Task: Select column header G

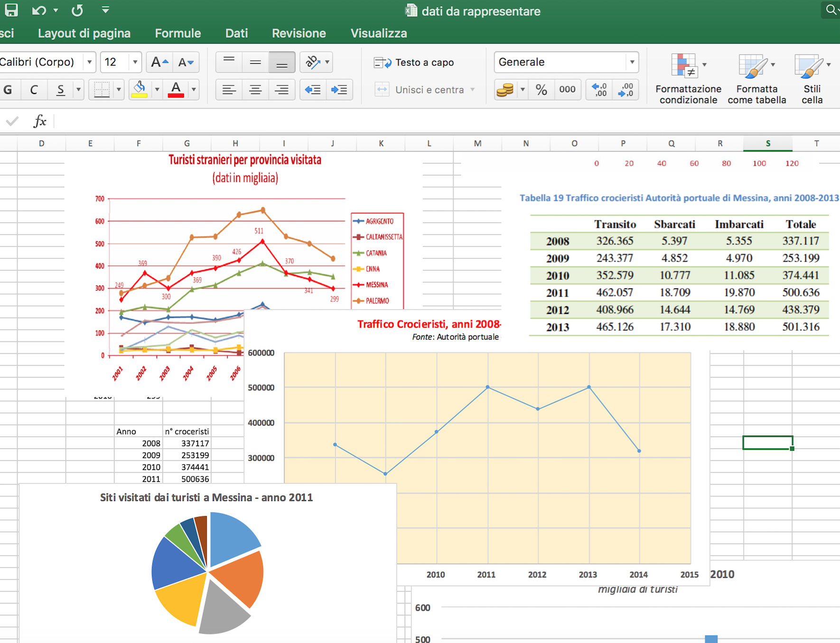Action: (x=187, y=143)
